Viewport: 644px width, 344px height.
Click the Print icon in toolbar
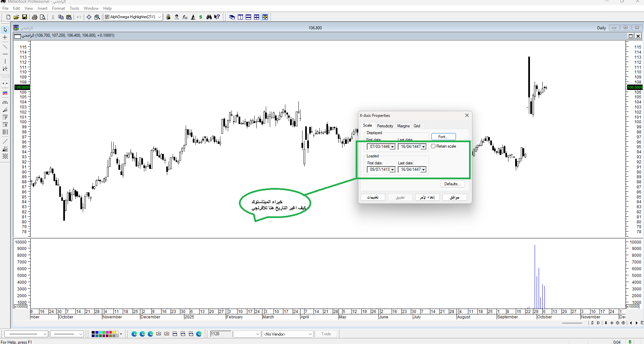click(34, 17)
